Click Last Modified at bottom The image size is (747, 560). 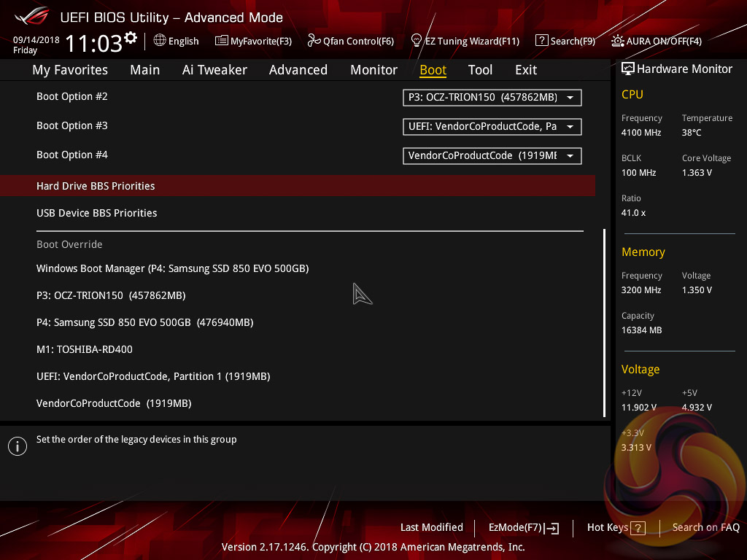coord(432,528)
